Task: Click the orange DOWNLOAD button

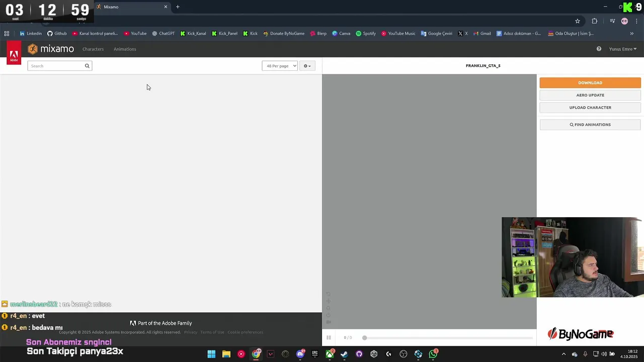Action: pyautogui.click(x=590, y=82)
